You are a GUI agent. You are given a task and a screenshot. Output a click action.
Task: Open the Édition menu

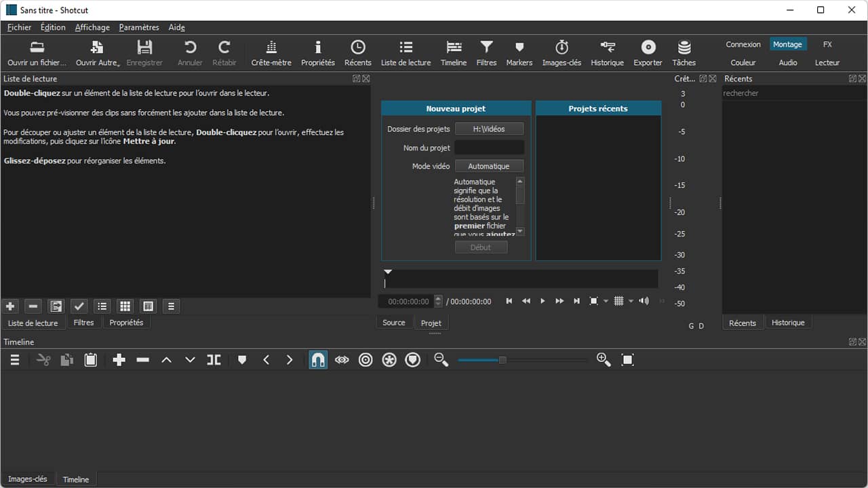point(53,27)
